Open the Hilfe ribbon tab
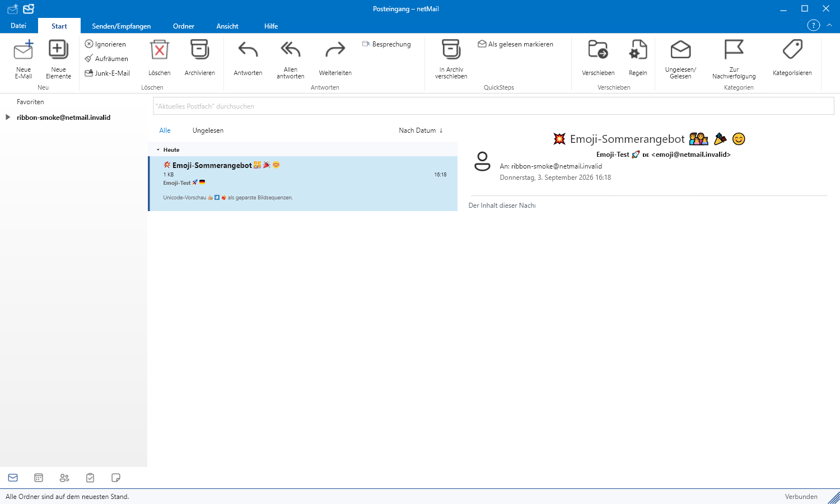Viewport: 840px width, 504px height. 271,26
